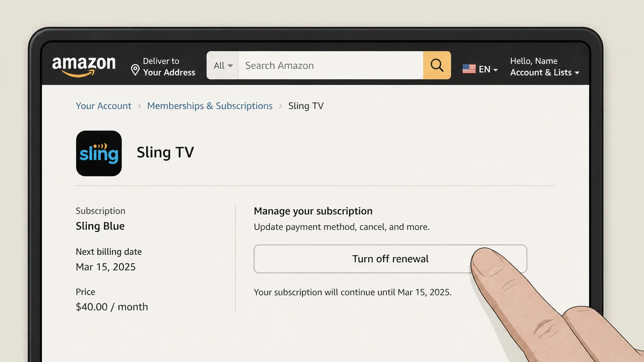This screenshot has height=362, width=644.
Task: Go to Your Account breadcrumb link
Action: coord(104,106)
